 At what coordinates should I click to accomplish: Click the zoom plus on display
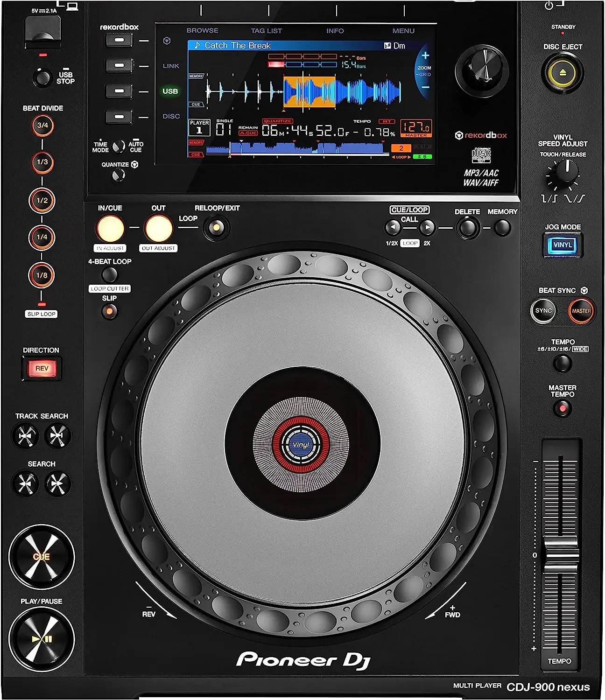(425, 56)
